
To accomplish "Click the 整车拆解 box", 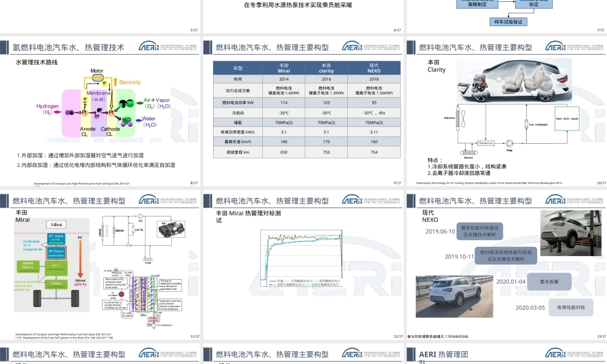I will [549, 281].
